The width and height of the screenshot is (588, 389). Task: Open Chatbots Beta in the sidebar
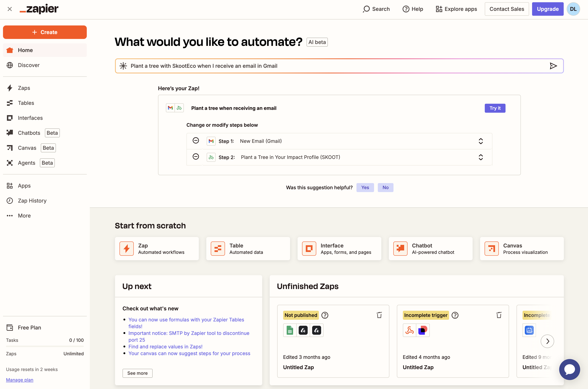(45, 133)
